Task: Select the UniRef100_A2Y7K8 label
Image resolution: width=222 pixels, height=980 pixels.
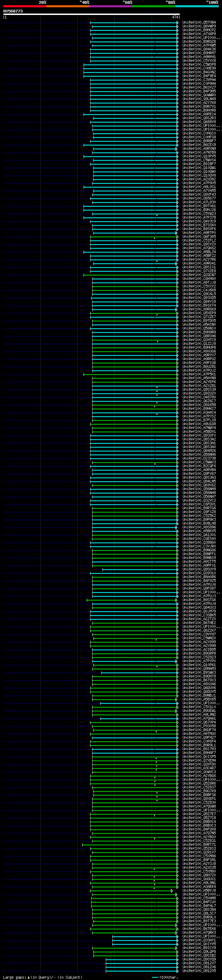Action: [x=199, y=103]
